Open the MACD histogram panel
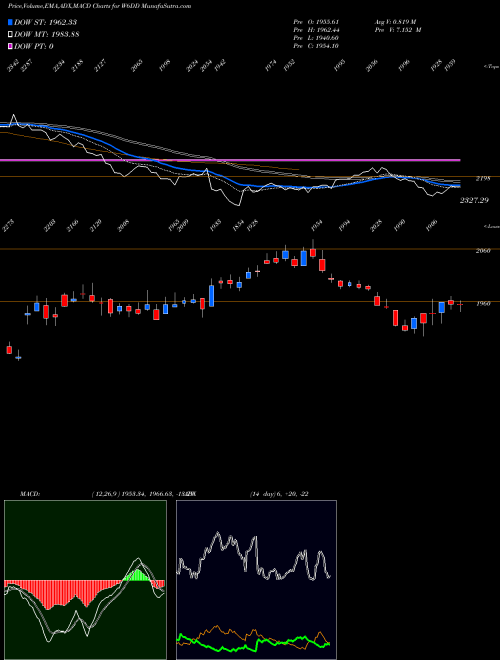The image size is (500, 660). click(x=85, y=580)
